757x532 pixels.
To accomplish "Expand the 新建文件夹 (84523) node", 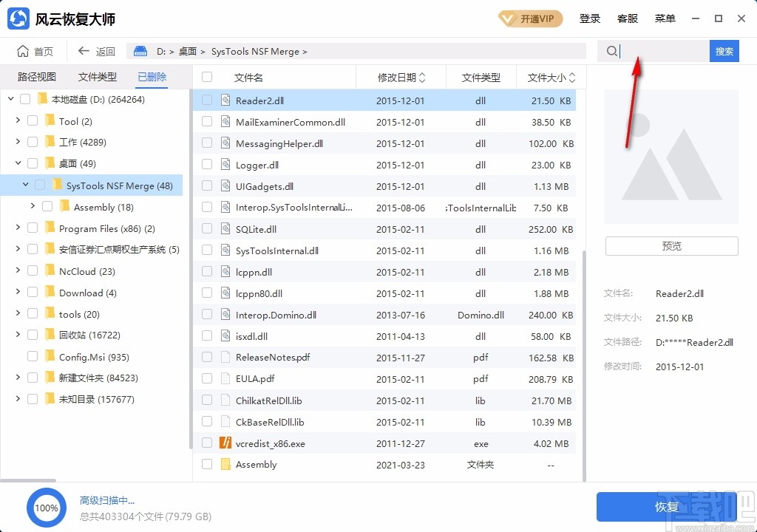I will pyautogui.click(x=18, y=377).
